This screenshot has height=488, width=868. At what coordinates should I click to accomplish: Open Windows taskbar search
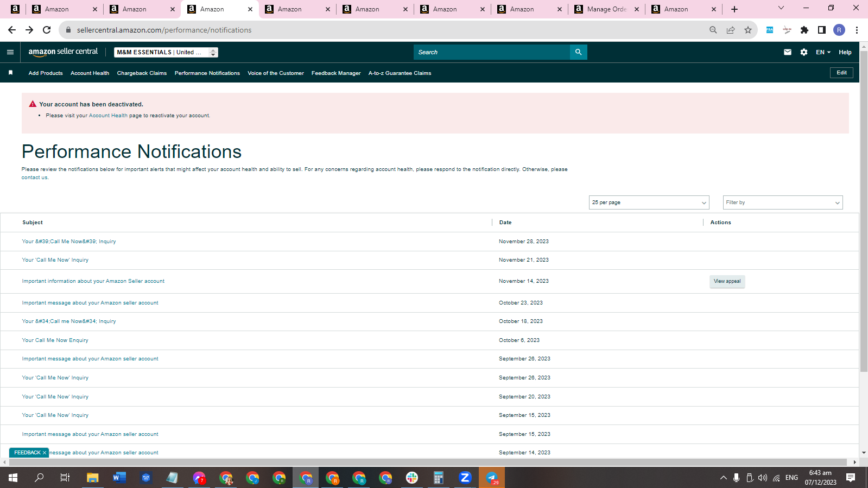39,478
